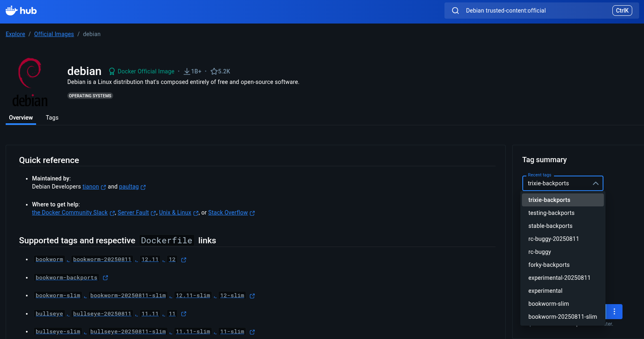Click the bookworm-20250811 tag link
644x339 pixels.
(102, 260)
